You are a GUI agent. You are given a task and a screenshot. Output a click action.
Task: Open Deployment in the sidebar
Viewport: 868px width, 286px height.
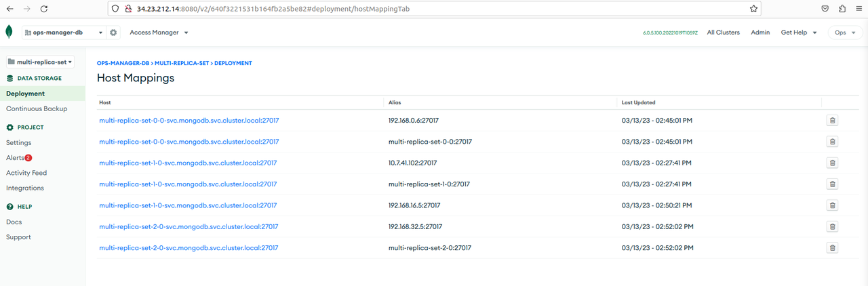coord(43,94)
